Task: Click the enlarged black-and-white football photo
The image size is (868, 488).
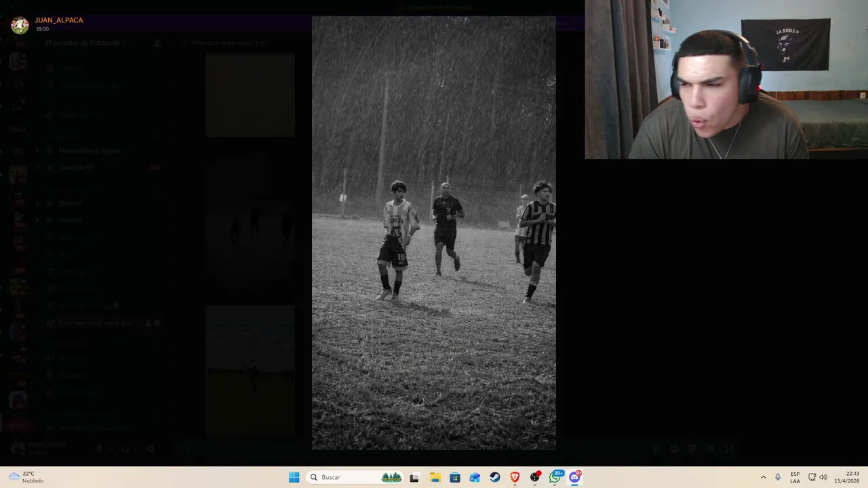Action: [x=434, y=233]
